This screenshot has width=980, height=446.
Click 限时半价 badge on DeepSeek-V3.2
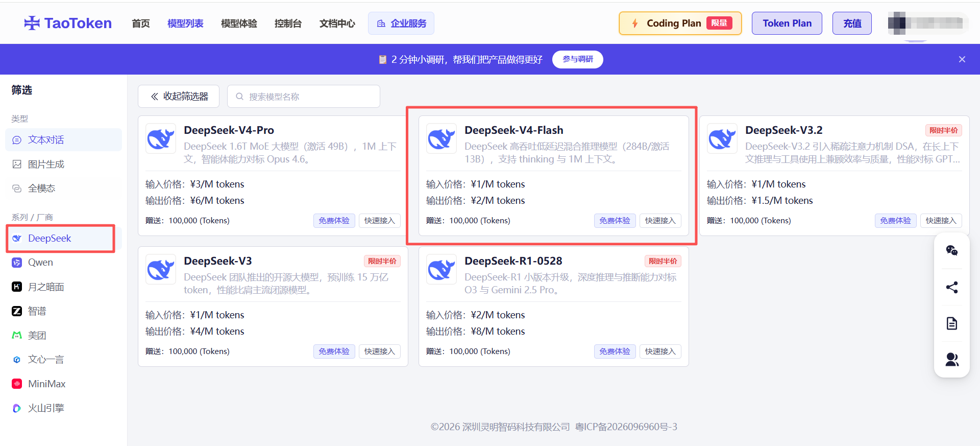[944, 130]
